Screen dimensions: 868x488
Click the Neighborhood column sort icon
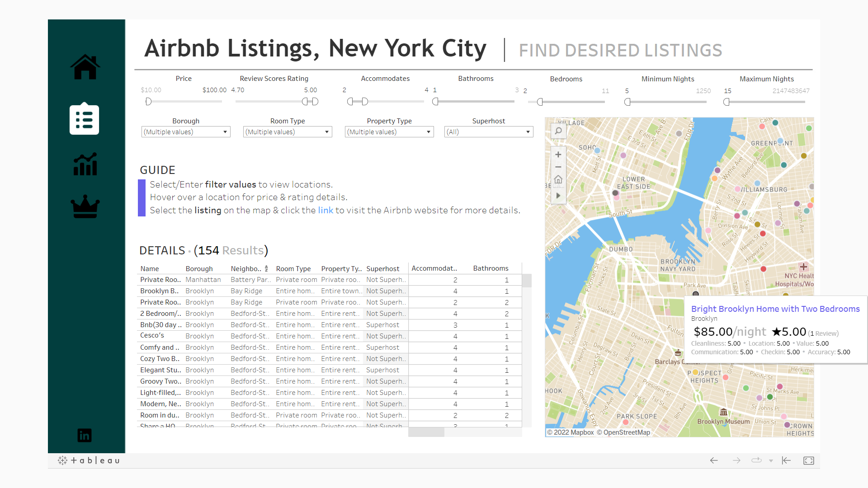tap(266, 268)
